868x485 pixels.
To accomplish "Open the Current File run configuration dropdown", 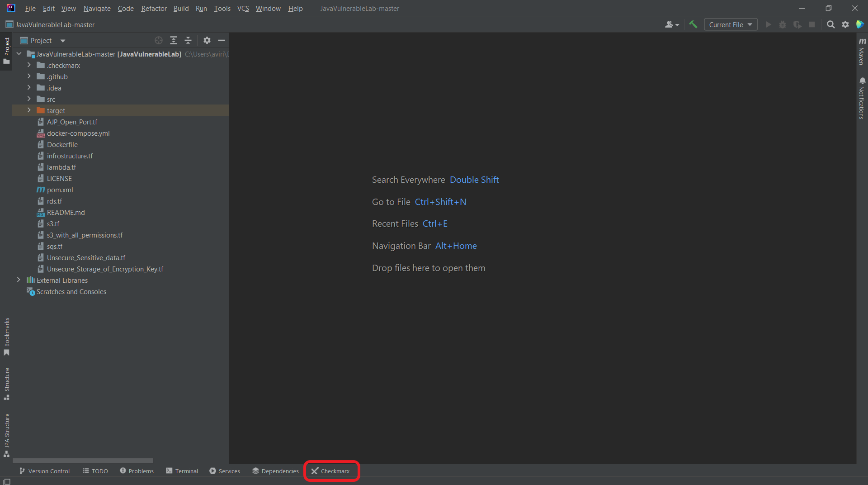I will pos(730,24).
